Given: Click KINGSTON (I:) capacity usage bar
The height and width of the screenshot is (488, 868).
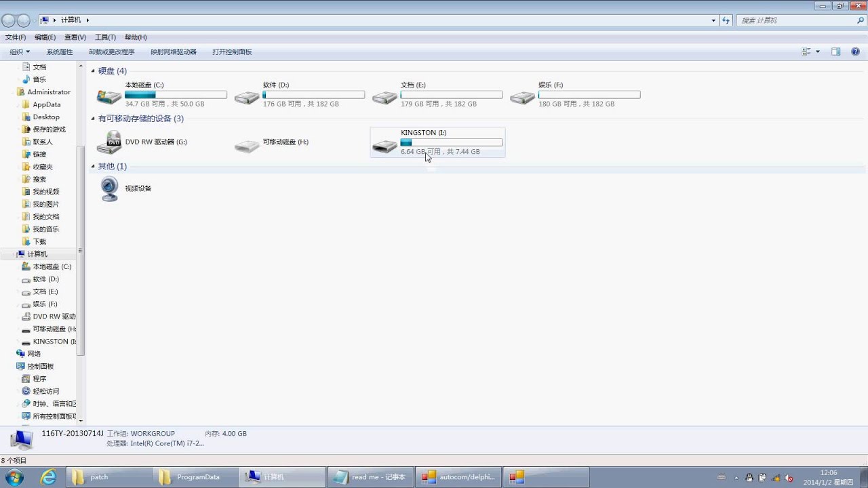Looking at the screenshot, I should (452, 142).
